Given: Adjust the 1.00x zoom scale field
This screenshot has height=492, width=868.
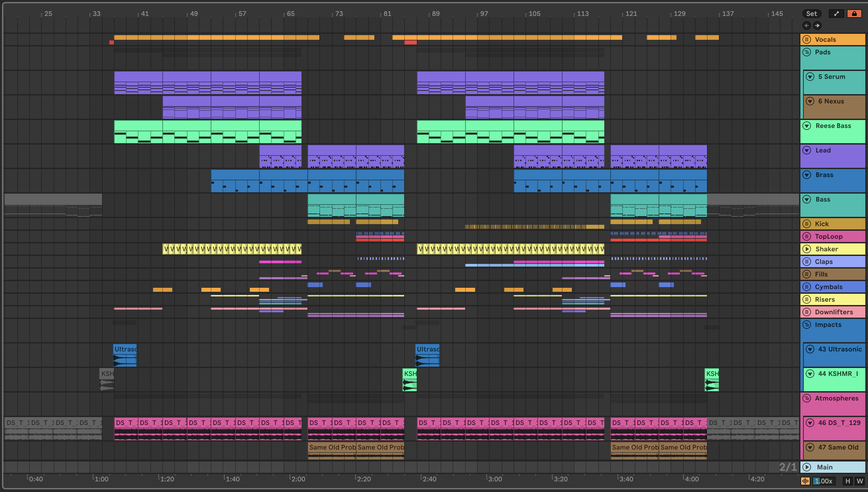Looking at the screenshot, I should click(824, 481).
